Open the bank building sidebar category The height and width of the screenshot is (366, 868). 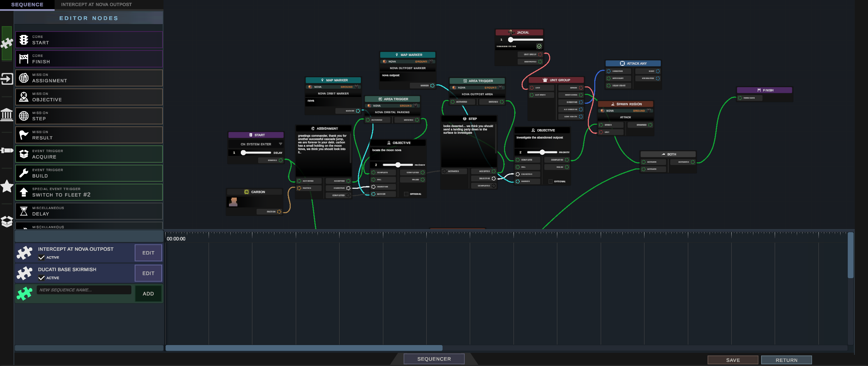[7, 115]
